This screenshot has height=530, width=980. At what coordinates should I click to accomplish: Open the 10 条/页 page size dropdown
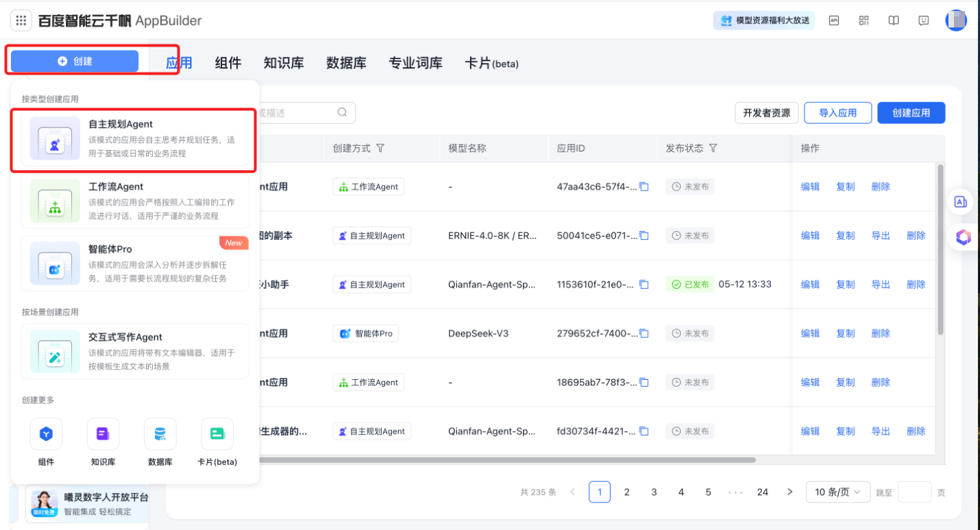[x=838, y=492]
